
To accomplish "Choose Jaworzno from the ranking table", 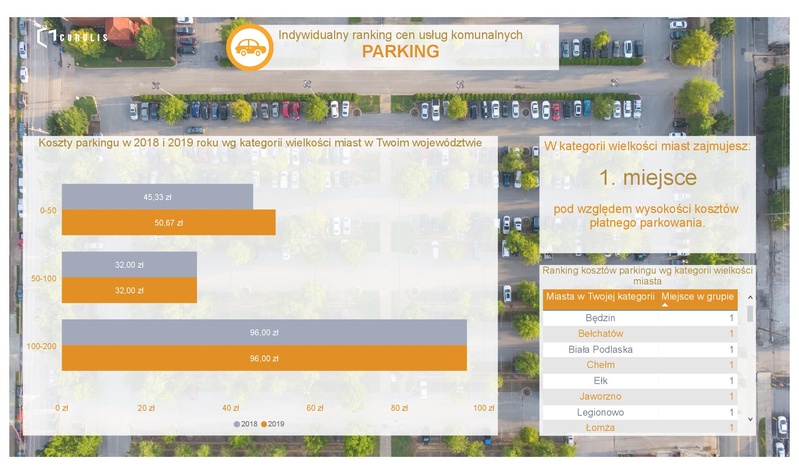I will [x=600, y=396].
